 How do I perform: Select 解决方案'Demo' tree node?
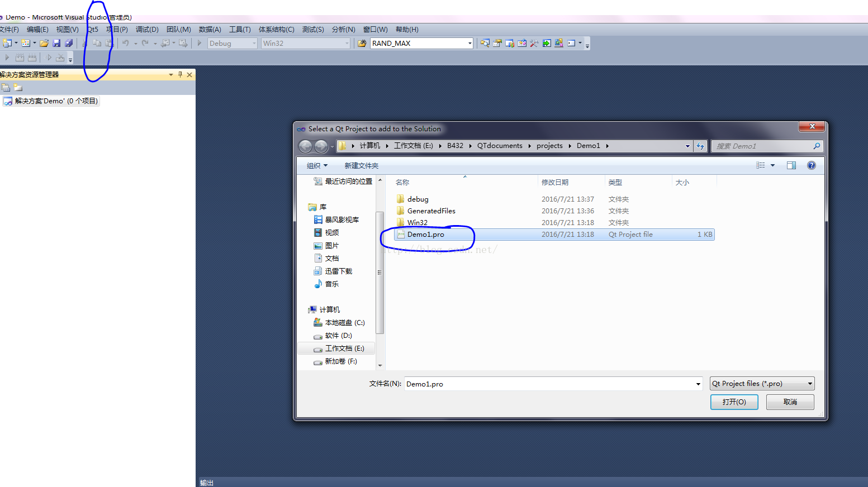[x=50, y=101]
